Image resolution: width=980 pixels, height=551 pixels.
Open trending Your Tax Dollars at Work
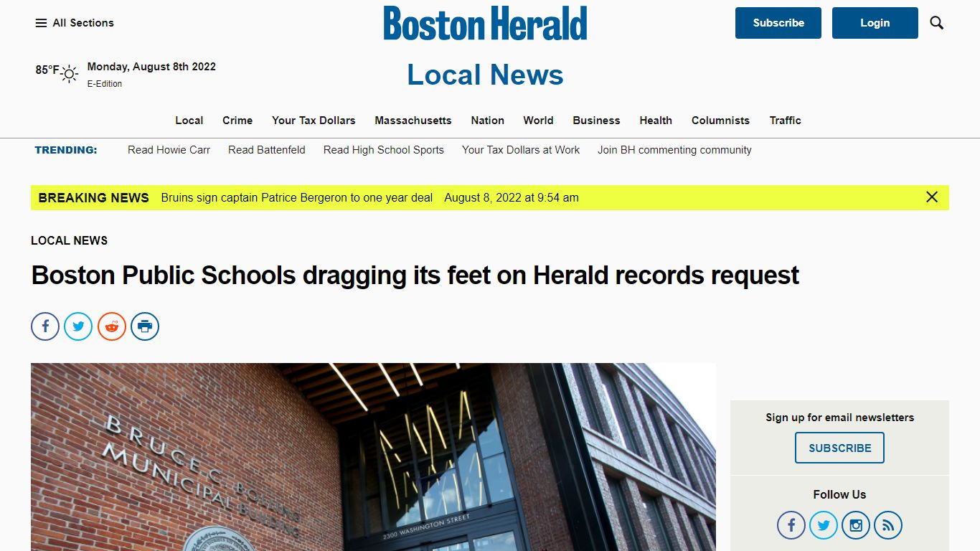(x=521, y=150)
